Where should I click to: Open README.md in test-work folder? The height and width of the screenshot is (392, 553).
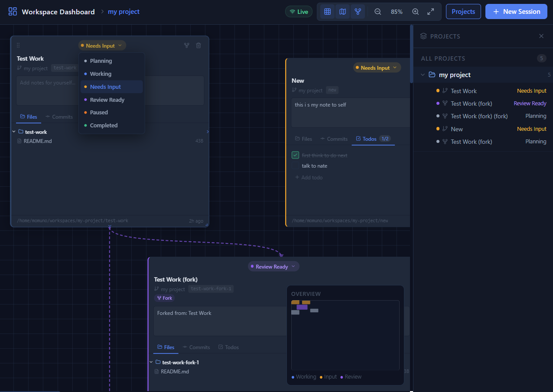[37, 141]
